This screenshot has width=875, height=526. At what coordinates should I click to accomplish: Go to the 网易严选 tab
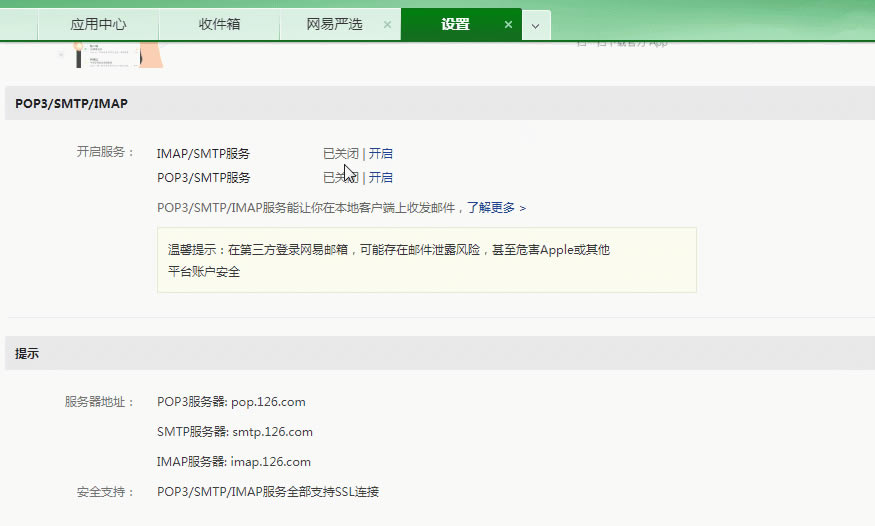point(334,24)
